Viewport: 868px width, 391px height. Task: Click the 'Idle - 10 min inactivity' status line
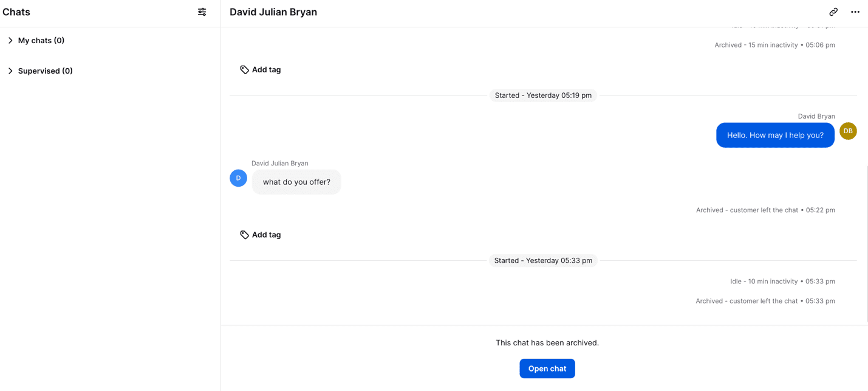(782, 281)
